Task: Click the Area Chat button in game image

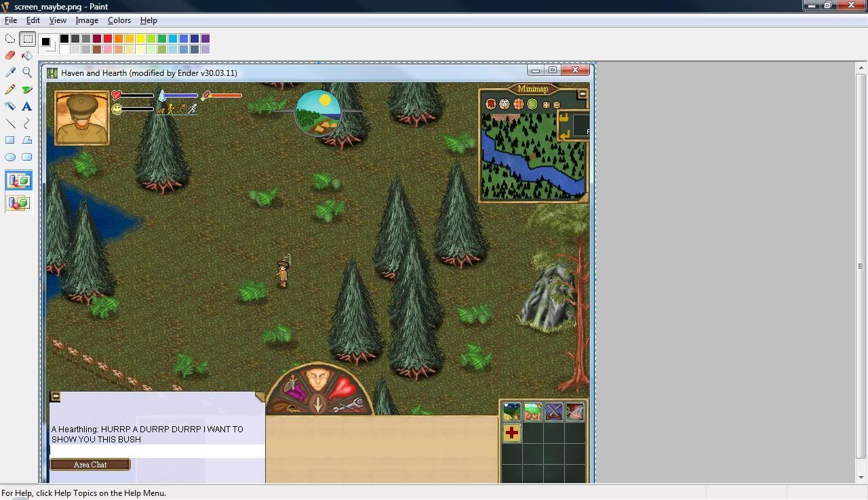Action: [90, 465]
